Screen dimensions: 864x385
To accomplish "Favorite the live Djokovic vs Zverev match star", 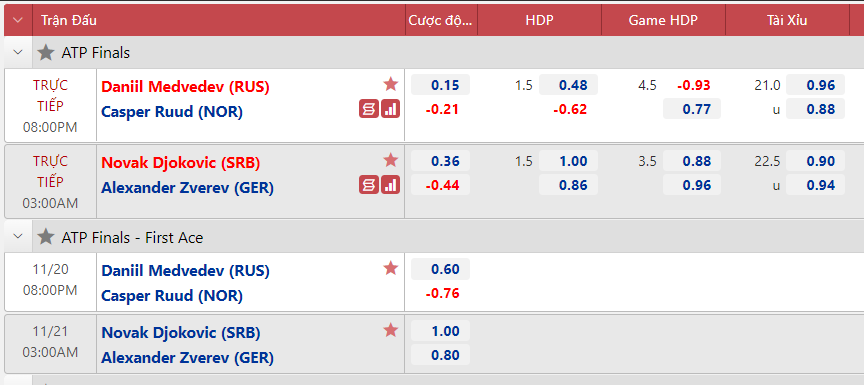I will coord(391,160).
